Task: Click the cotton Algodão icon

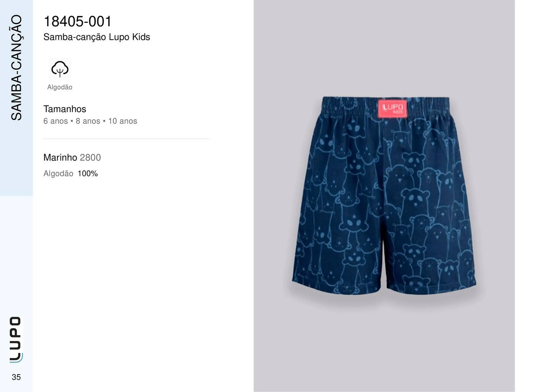Action: click(60, 69)
